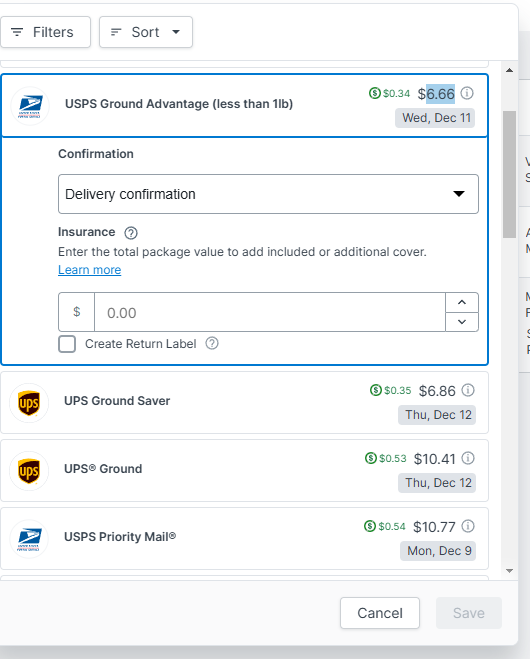Show rate info for $10.41 price

[468, 458]
